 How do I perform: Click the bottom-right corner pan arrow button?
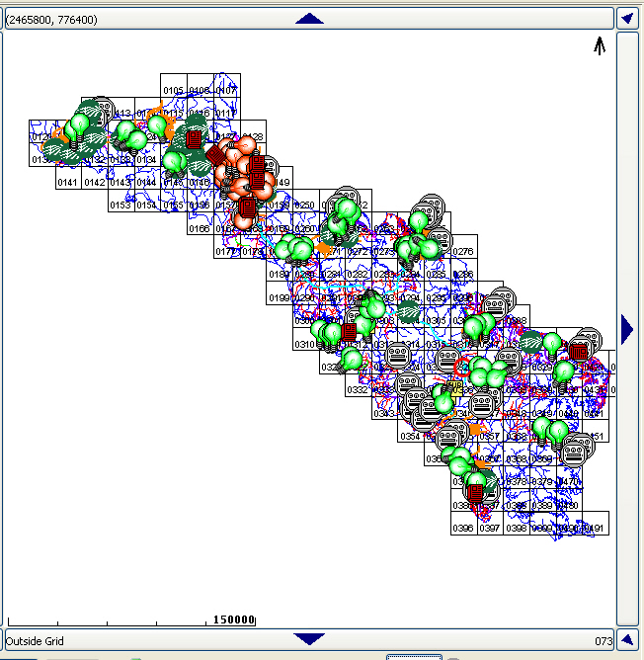coord(627,639)
